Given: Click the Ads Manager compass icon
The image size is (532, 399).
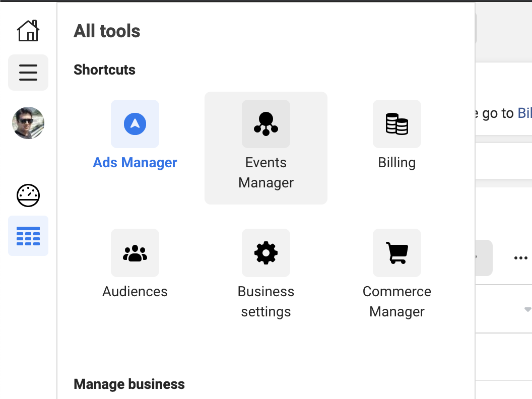Looking at the screenshot, I should [135, 124].
